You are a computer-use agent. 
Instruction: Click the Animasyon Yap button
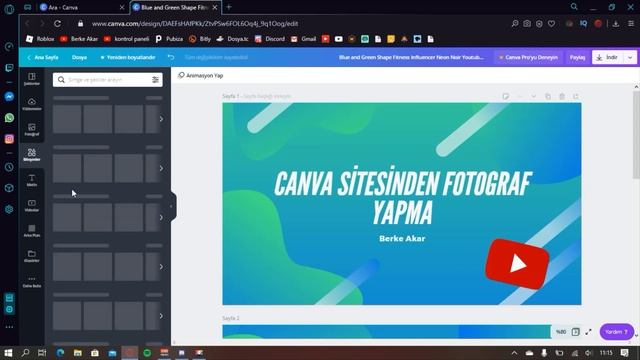click(x=200, y=76)
